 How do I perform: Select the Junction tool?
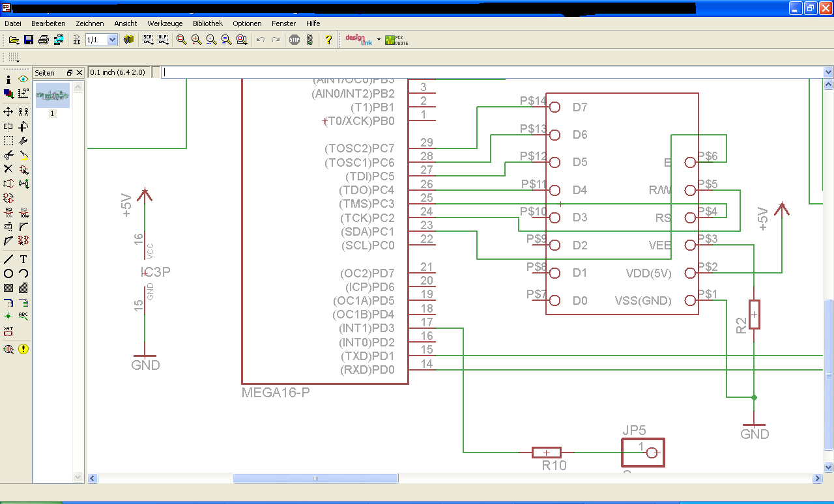click(8, 316)
